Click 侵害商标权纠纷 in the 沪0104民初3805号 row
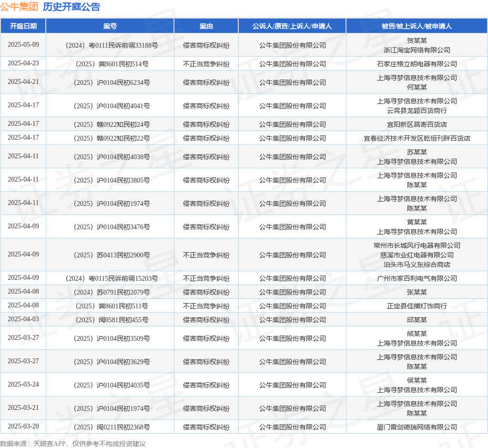 [x=206, y=180]
